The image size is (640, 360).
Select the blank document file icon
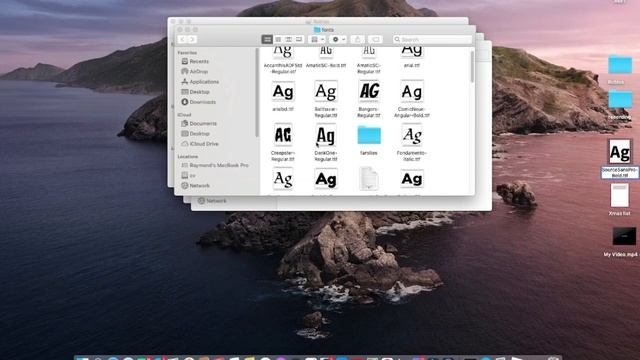click(x=369, y=179)
